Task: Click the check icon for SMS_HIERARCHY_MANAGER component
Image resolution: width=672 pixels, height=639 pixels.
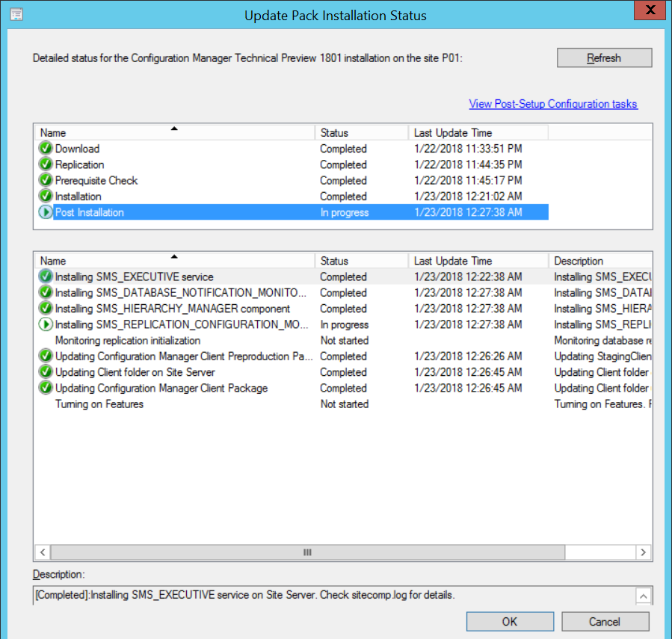Action: (x=46, y=308)
